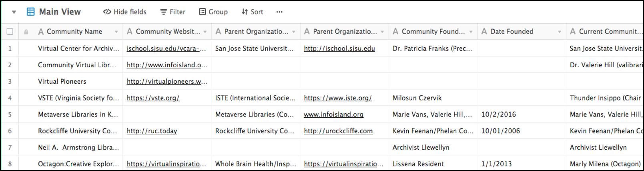Screen dimensions: 644x171
Task: Open the Community Founder column dropdown arrow
Action: pyautogui.click(x=471, y=32)
